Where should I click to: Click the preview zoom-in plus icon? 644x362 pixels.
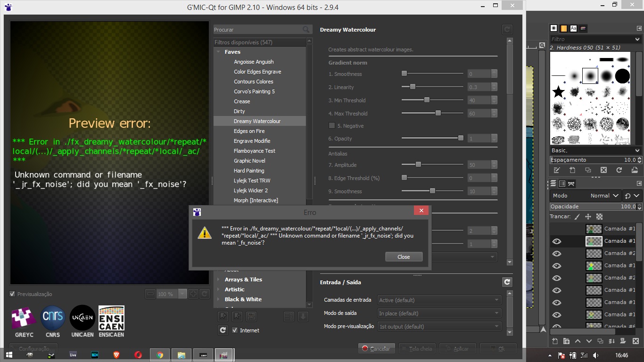pos(193,294)
